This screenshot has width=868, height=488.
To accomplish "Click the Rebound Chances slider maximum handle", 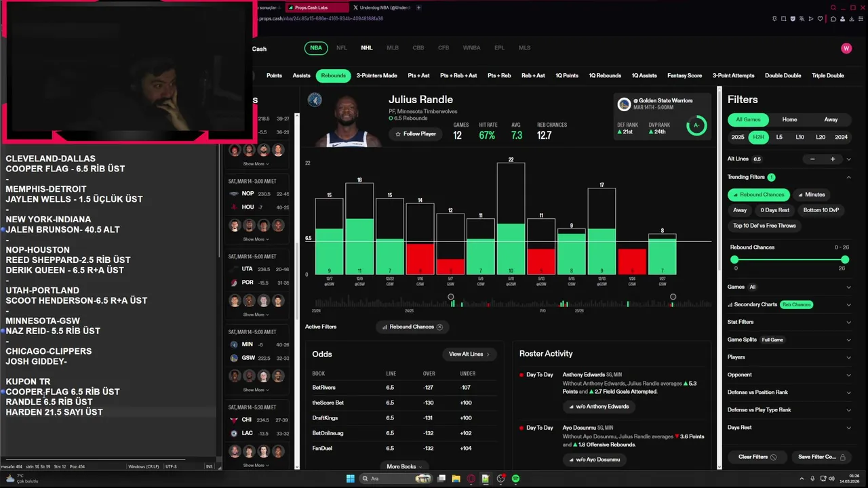I will click(x=844, y=260).
